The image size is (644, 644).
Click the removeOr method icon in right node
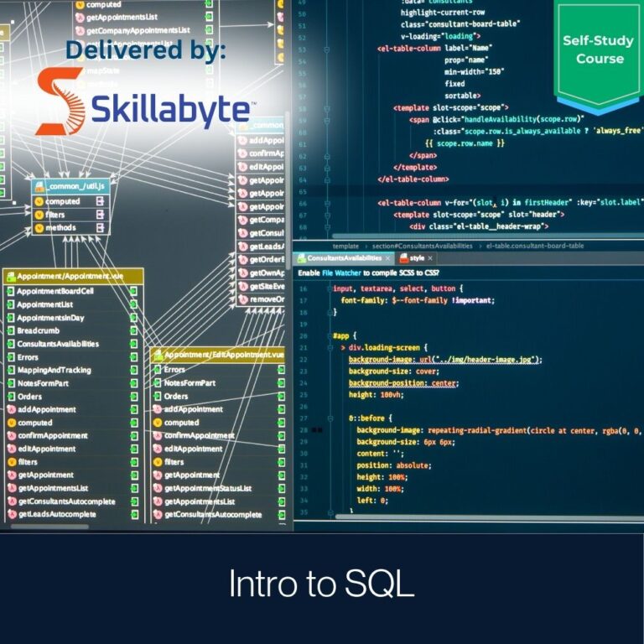(x=242, y=299)
